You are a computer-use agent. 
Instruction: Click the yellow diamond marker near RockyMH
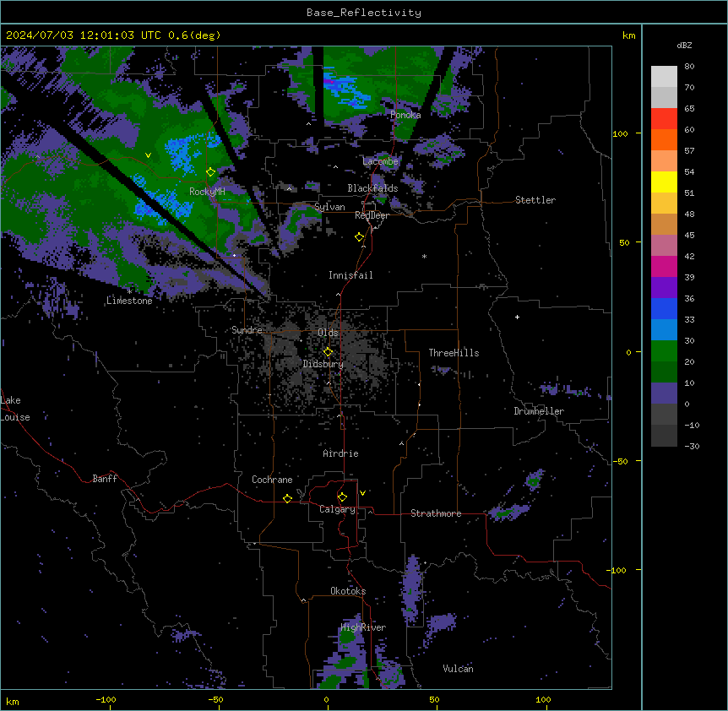pyautogui.click(x=210, y=172)
